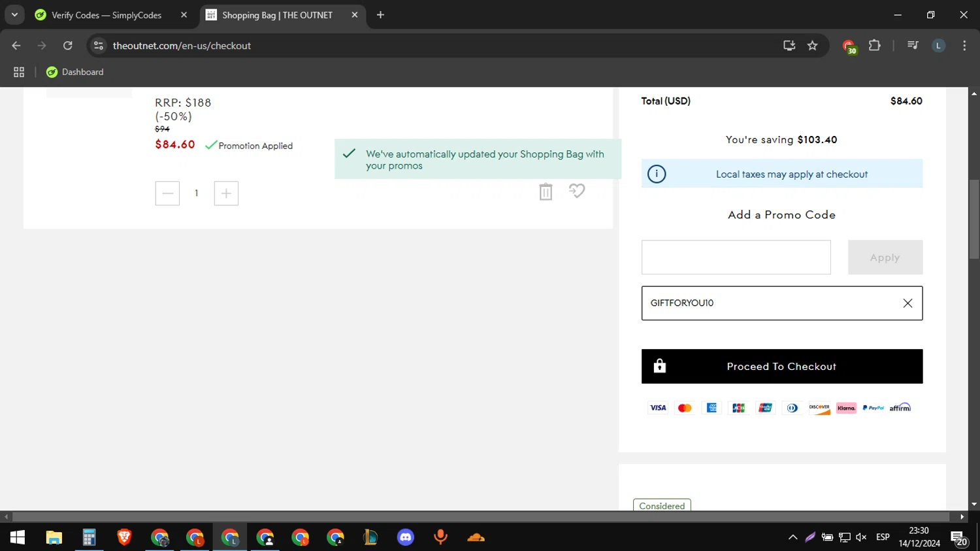Click the muted volume tray icon
Viewport: 980px width, 551px height.
point(861,537)
